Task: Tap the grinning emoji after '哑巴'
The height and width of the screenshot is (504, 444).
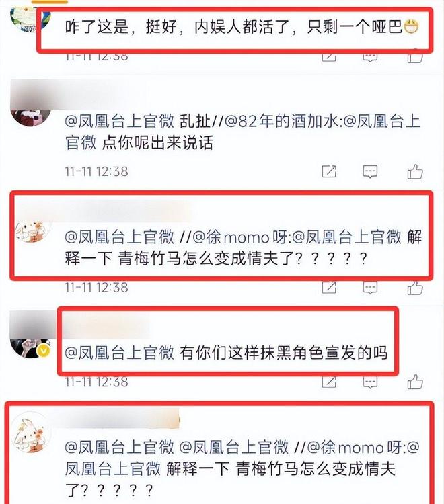Action: [411, 26]
